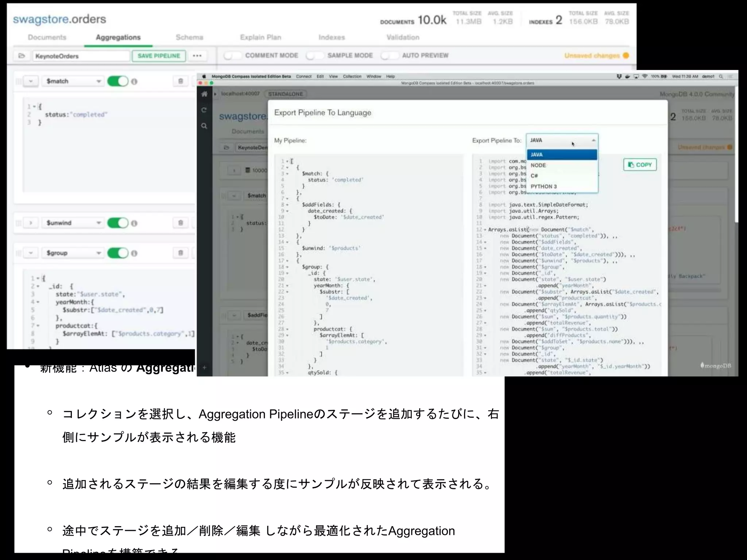Image resolution: width=747 pixels, height=560 pixels.
Task: Click the refresh icon in Compass sidebar
Action: (204, 110)
